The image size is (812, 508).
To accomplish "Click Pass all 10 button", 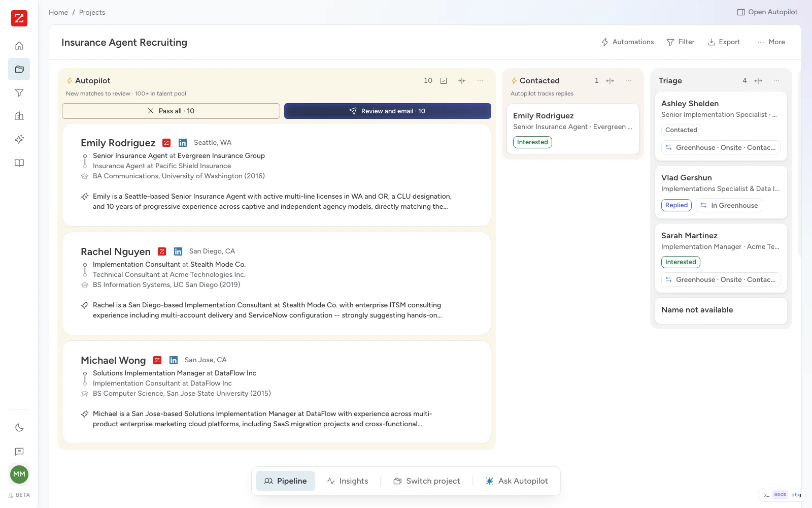I will 171,111.
